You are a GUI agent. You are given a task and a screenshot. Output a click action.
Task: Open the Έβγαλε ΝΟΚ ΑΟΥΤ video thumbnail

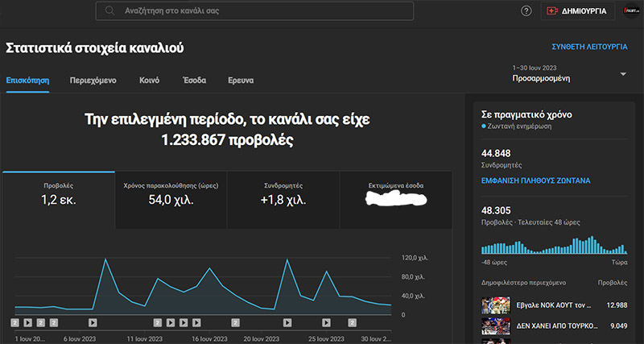point(493,305)
